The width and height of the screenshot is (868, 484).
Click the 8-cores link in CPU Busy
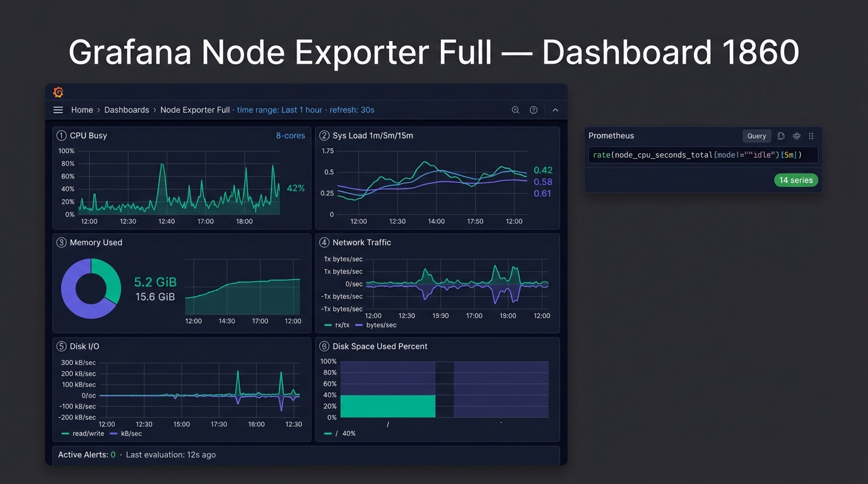tap(290, 135)
